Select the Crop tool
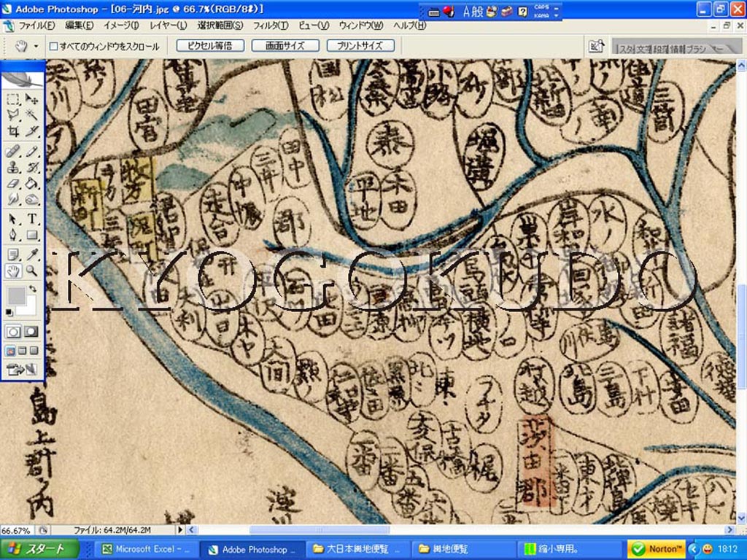Image resolution: width=747 pixels, height=560 pixels. tap(13, 131)
